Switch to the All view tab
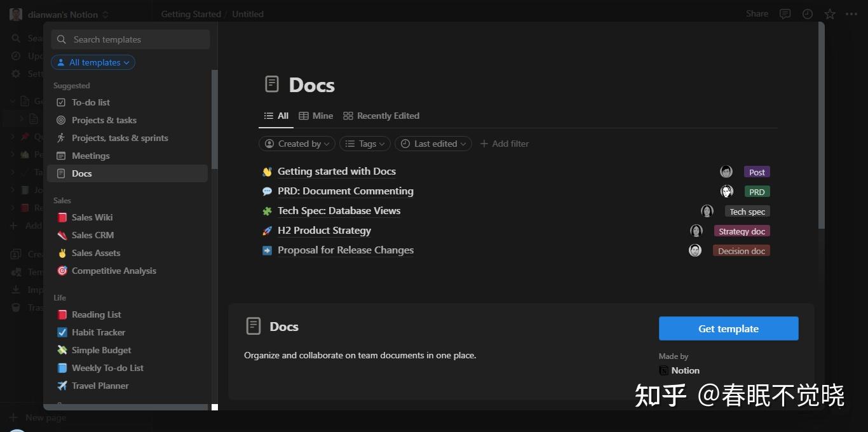868x432 pixels. point(276,116)
